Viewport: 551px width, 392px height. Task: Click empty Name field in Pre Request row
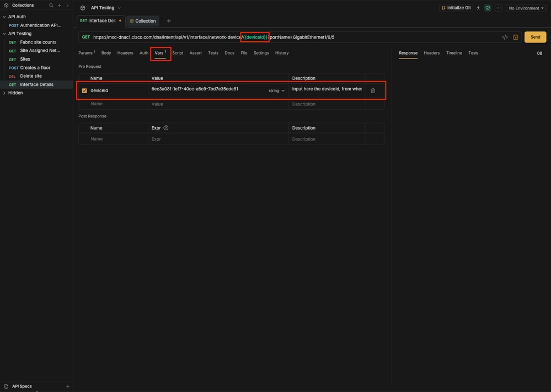(118, 104)
